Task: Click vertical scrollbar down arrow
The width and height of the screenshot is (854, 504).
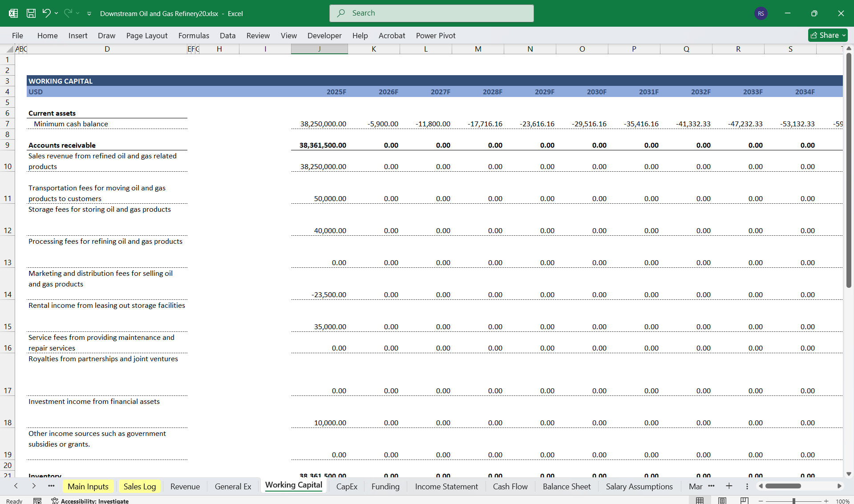Action: 849,474
